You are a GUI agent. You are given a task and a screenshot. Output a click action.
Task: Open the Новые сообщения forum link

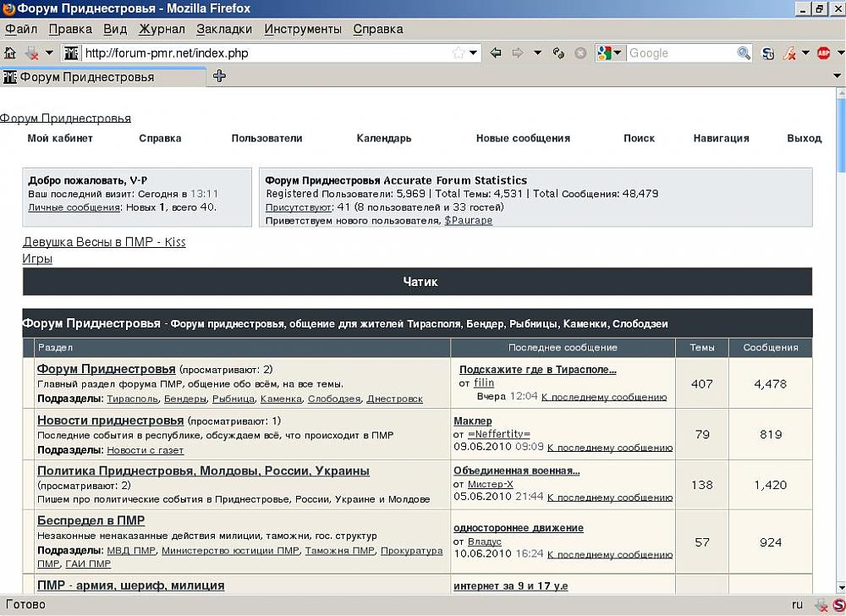523,138
